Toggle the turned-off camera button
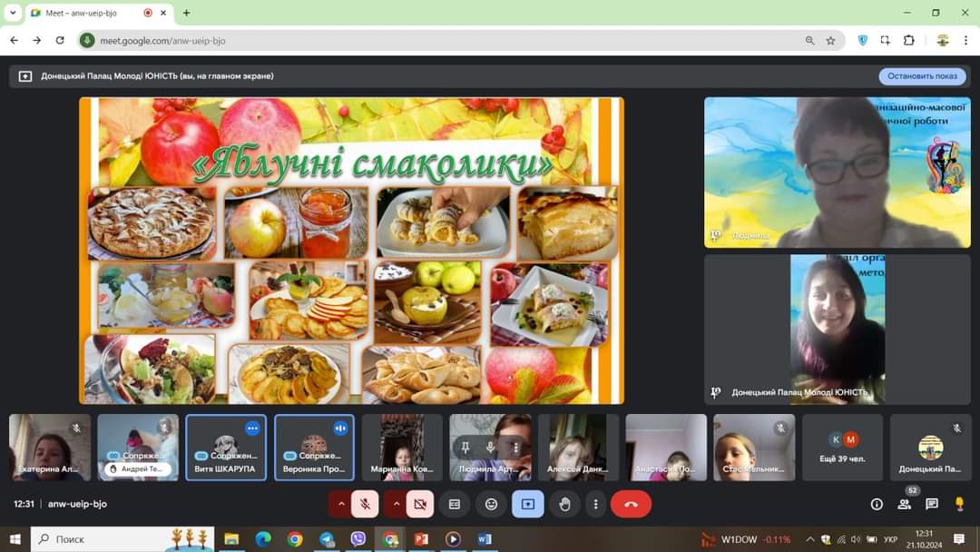Viewport: 980px width, 552px height. tap(420, 504)
